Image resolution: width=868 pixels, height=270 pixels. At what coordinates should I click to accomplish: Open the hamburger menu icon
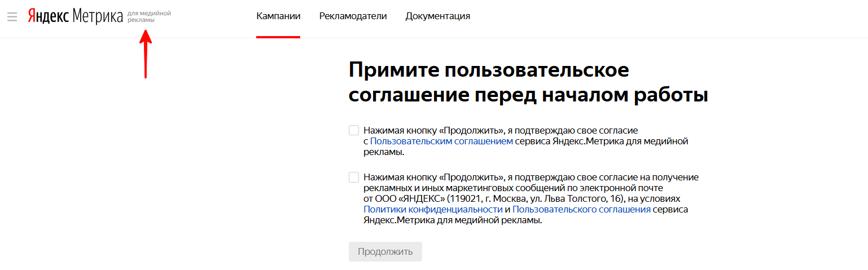[12, 16]
